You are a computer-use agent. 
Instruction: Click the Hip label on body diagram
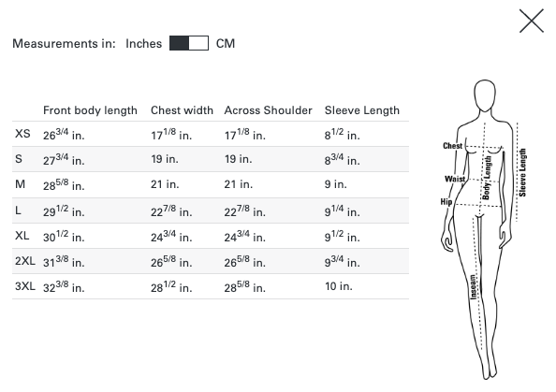(x=446, y=202)
